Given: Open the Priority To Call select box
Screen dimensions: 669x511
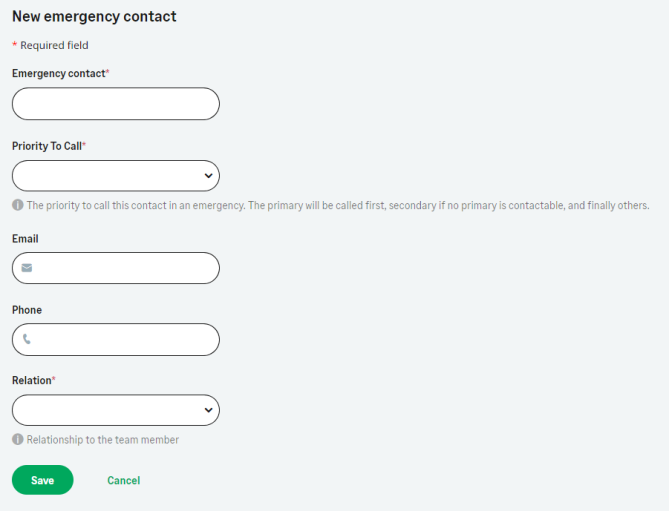Looking at the screenshot, I should click(x=115, y=175).
